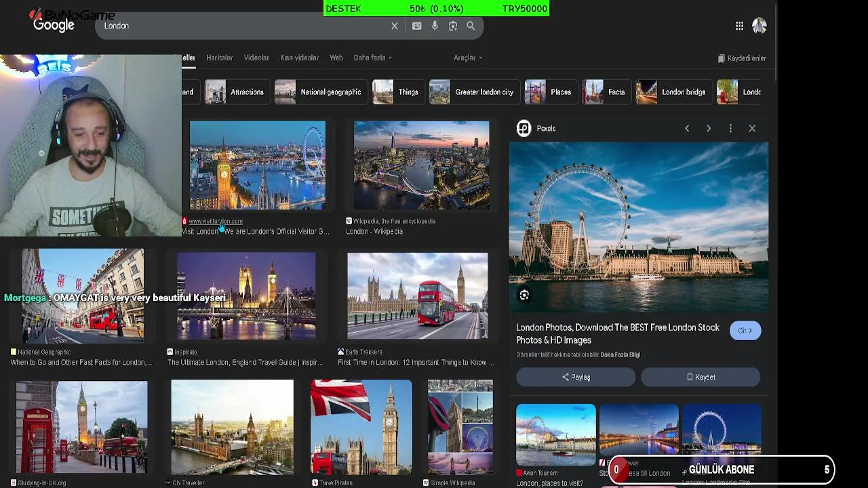Switch to the Haritalar tab
Screen dimensions: 868x488
(x=219, y=58)
